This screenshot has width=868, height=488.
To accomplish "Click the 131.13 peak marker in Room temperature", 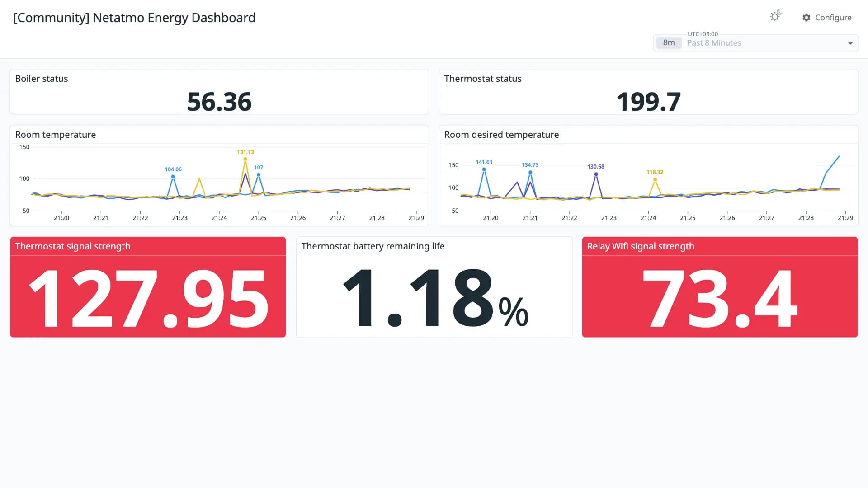I will pyautogui.click(x=245, y=159).
